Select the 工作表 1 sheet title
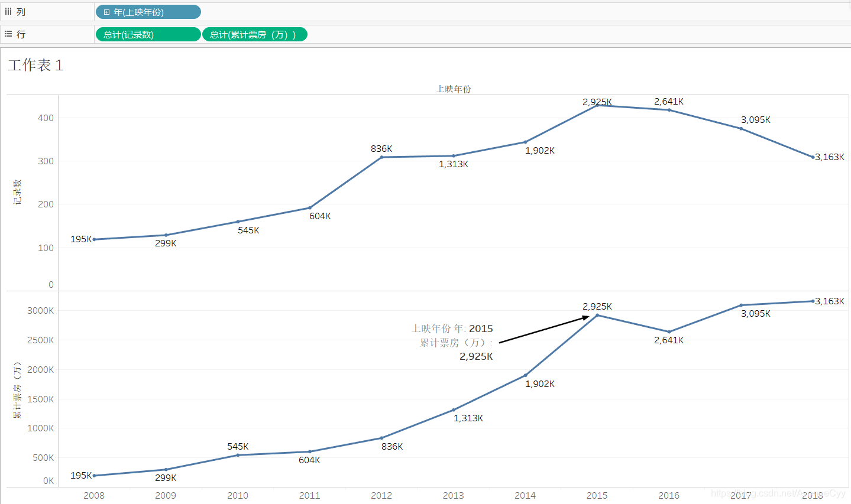851x504 pixels. (35, 65)
